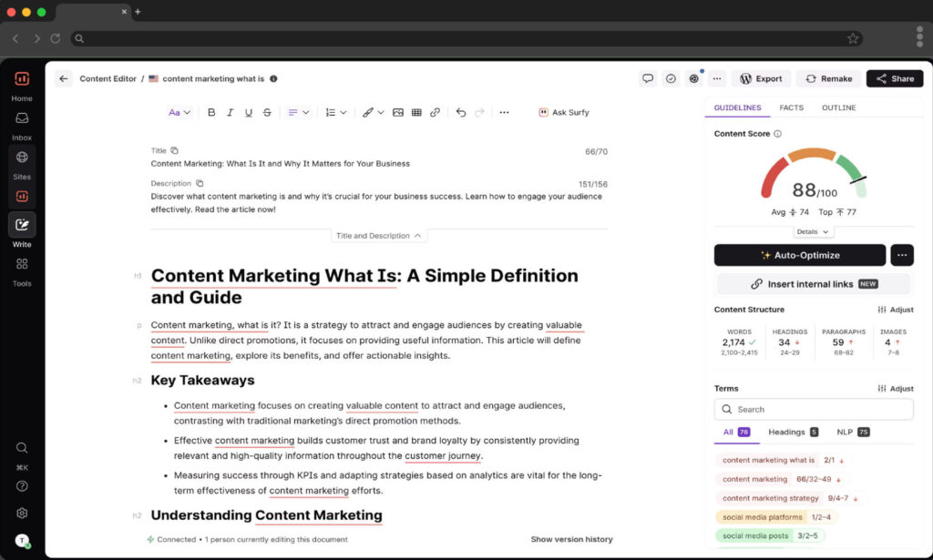Open more formatting options ellipsis in toolbar
Screen dimensions: 933x560
tap(504, 112)
